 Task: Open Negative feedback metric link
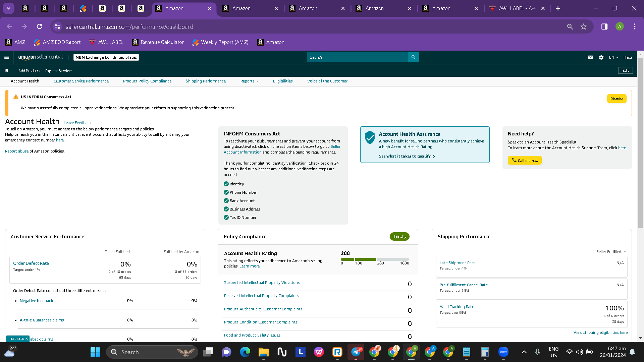pos(36,301)
